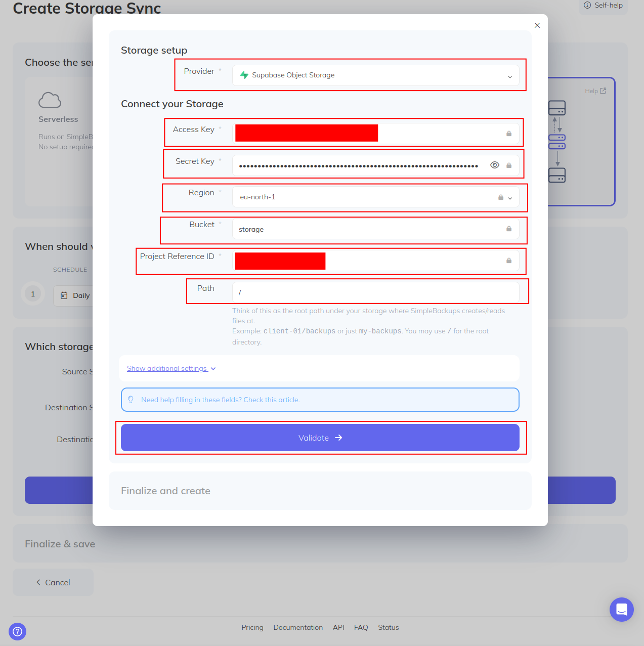This screenshot has height=646, width=644.
Task: Click the lock icon in Access Key field
Action: pos(509,134)
